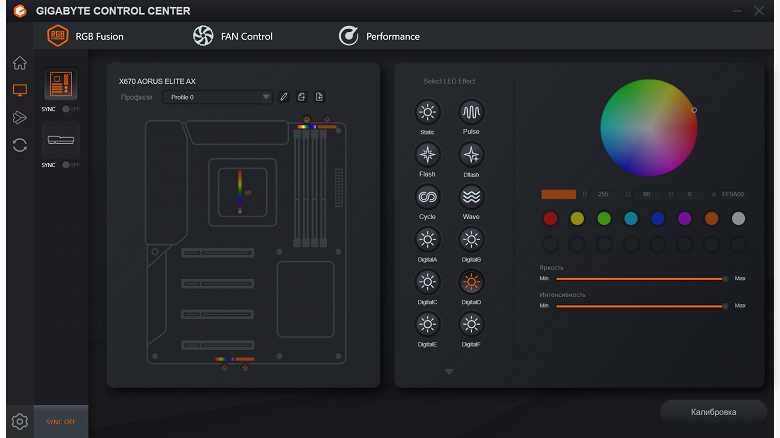Select the DigitalF LED effect
The image size is (780, 438).
(471, 325)
